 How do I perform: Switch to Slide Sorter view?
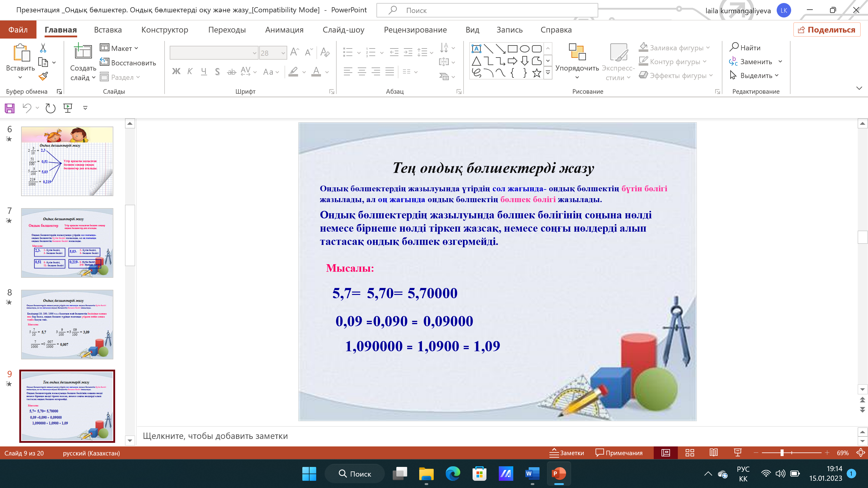coord(690,453)
